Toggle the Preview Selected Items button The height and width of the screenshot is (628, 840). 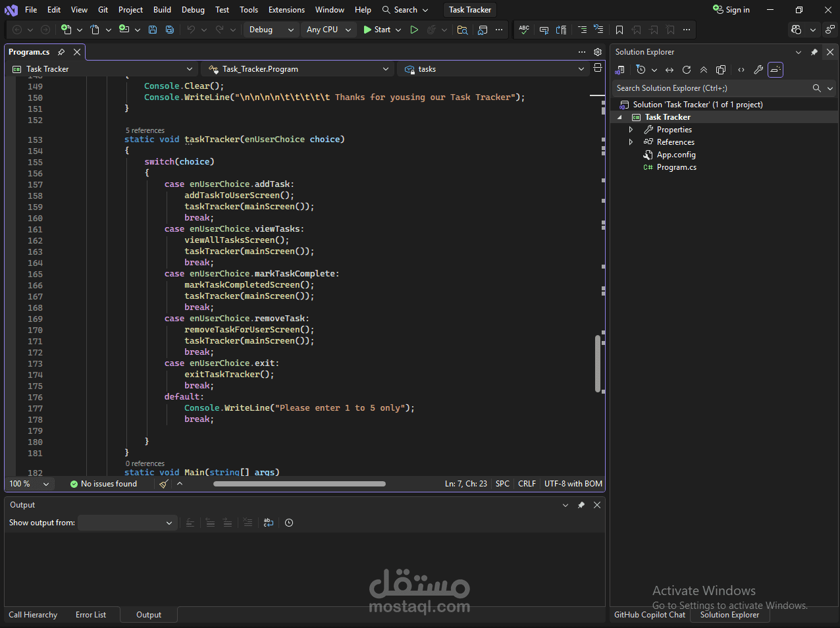[x=775, y=70]
